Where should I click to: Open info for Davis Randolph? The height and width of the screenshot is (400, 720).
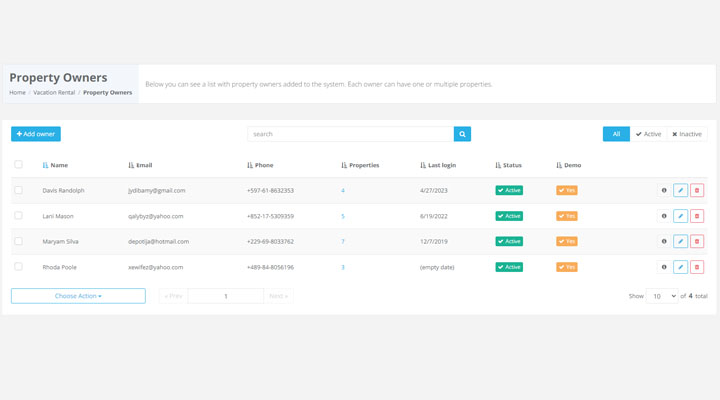click(664, 190)
